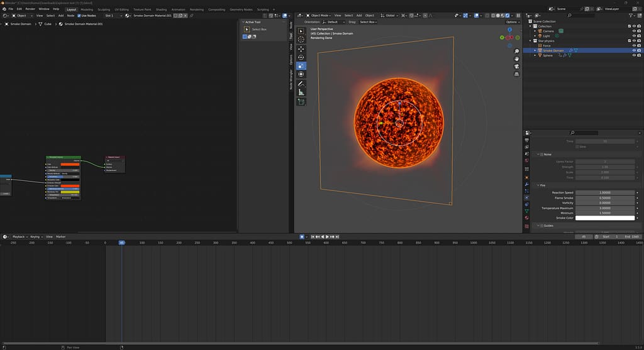Hide the Smoke Domain object in outliner

coord(633,50)
